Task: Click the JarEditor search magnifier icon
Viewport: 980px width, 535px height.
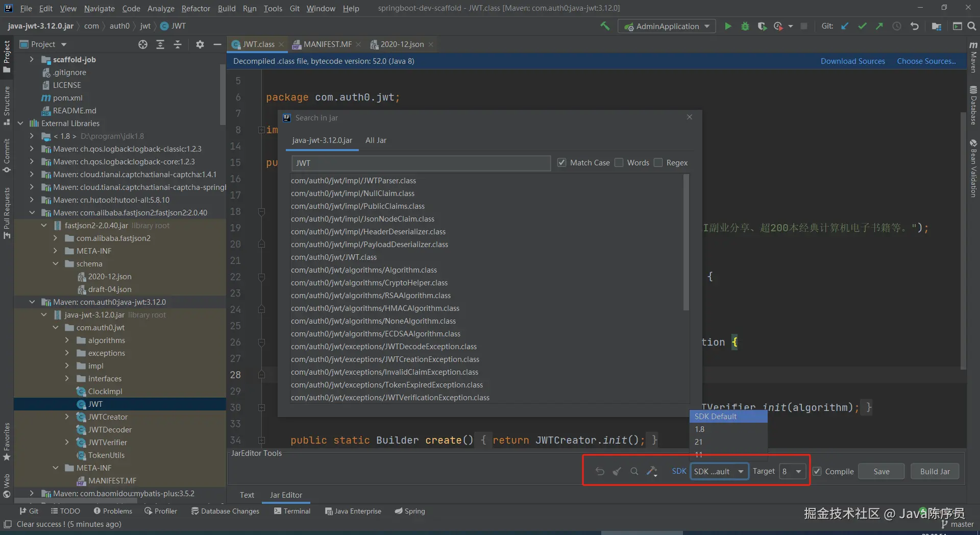Action: pos(634,471)
